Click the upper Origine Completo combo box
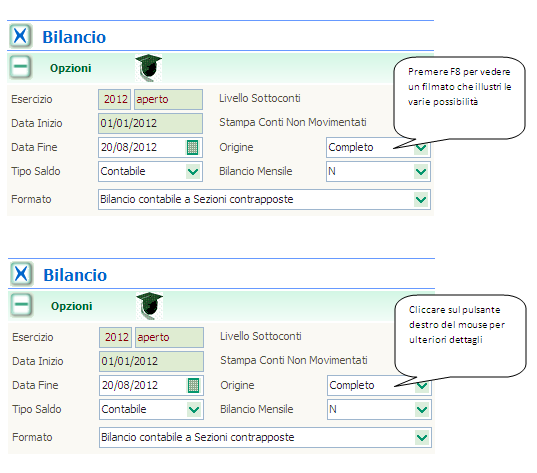Image resolution: width=537 pixels, height=473 pixels. (378, 148)
